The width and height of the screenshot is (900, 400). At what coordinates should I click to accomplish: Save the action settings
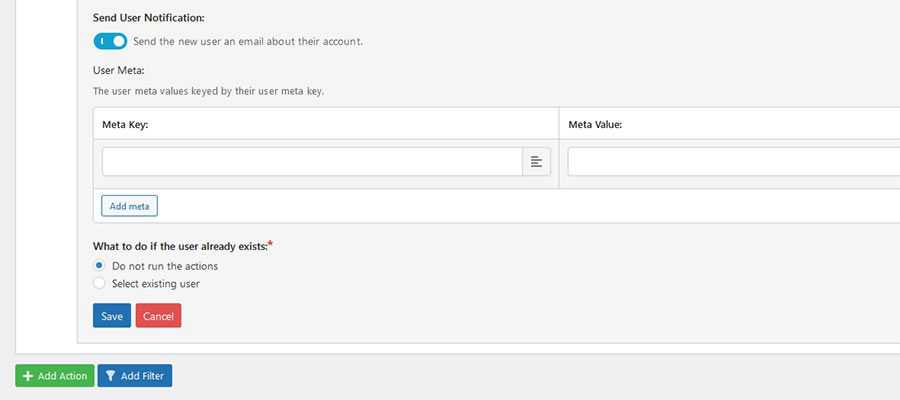(x=112, y=316)
